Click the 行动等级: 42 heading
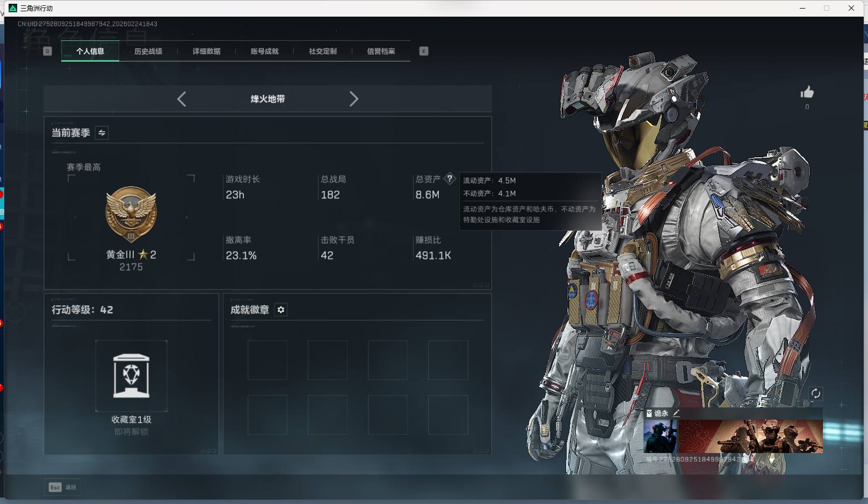This screenshot has width=868, height=504. coord(82,310)
